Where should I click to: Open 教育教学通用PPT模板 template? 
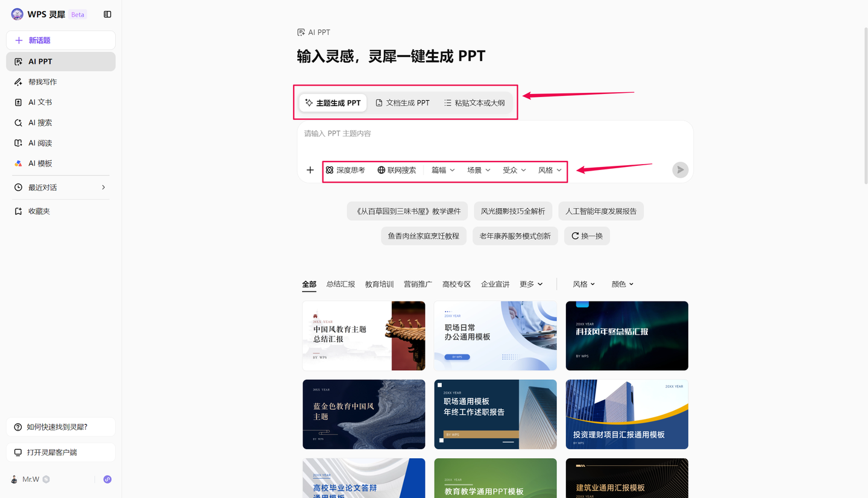pyautogui.click(x=495, y=478)
